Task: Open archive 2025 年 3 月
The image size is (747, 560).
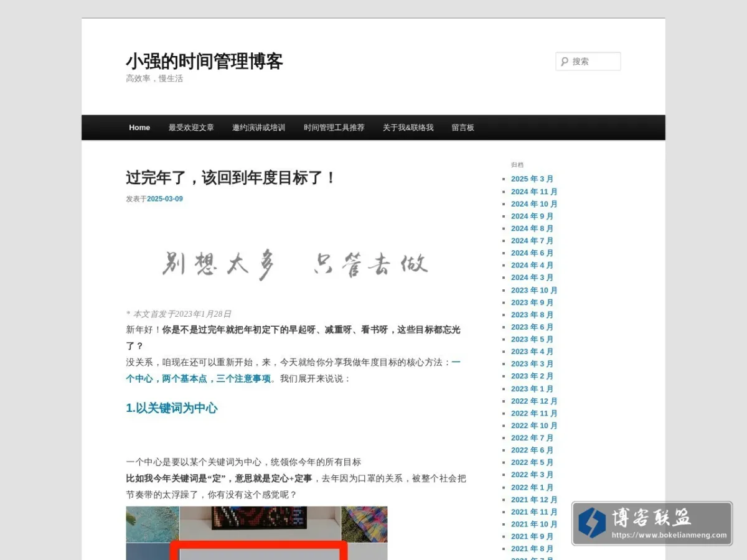Action: (532, 179)
